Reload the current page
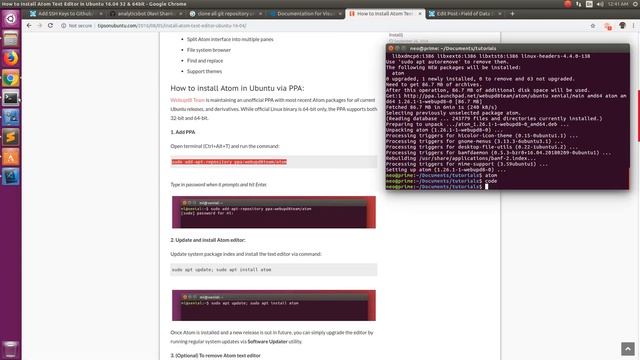Screen dimensions: 640x360 coord(50,25)
